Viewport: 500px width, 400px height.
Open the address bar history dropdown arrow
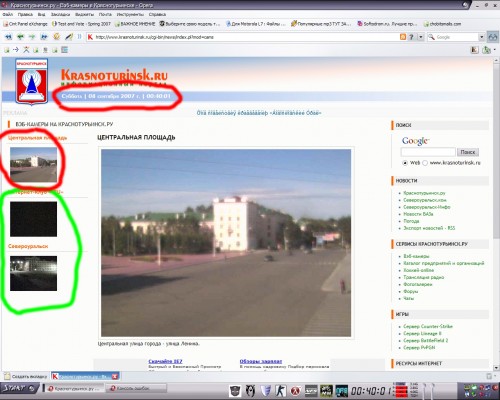[x=421, y=37]
